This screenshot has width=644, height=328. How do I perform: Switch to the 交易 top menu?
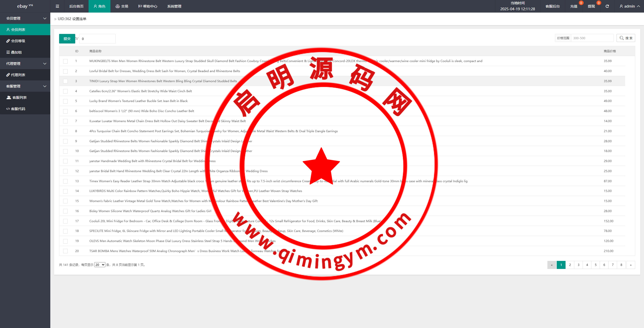[x=122, y=6]
